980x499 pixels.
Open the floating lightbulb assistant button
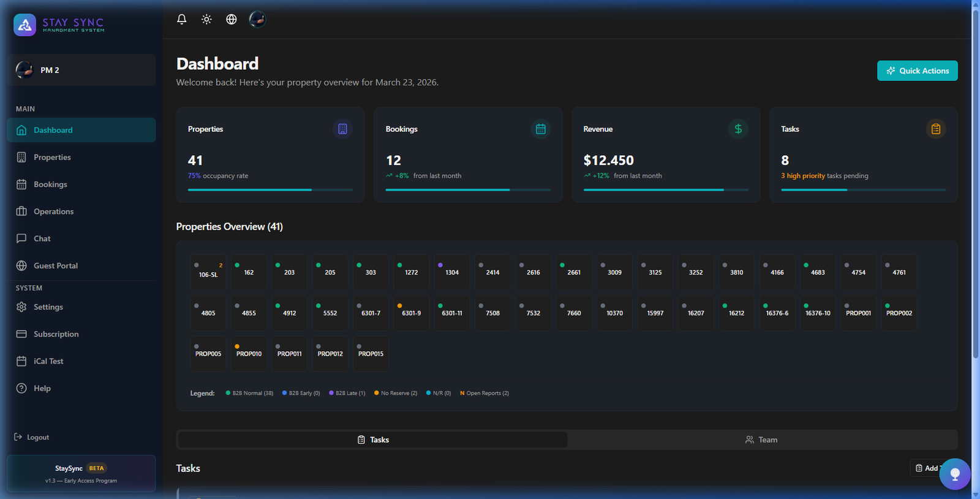point(954,474)
